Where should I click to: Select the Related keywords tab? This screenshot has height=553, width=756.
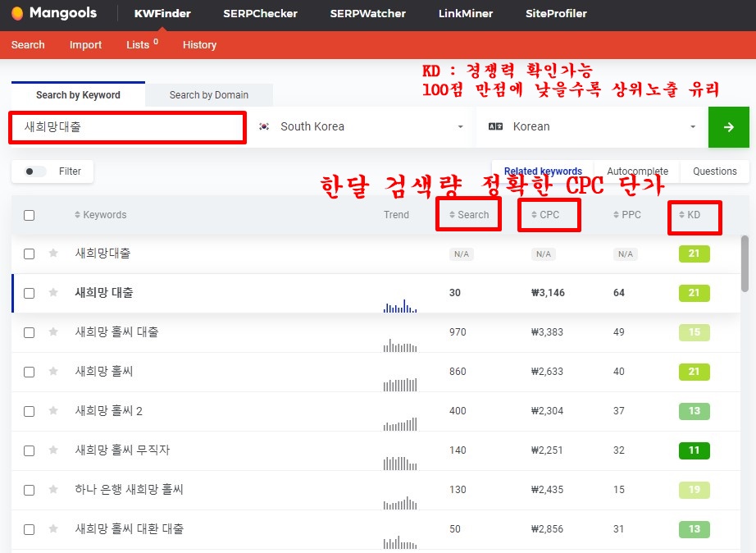pos(543,171)
